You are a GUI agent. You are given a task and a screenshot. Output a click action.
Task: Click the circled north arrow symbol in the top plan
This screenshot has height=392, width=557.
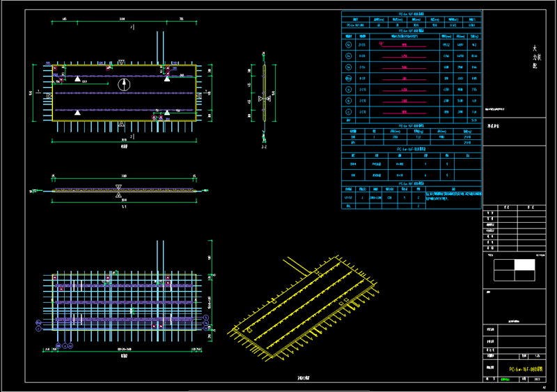[124, 84]
